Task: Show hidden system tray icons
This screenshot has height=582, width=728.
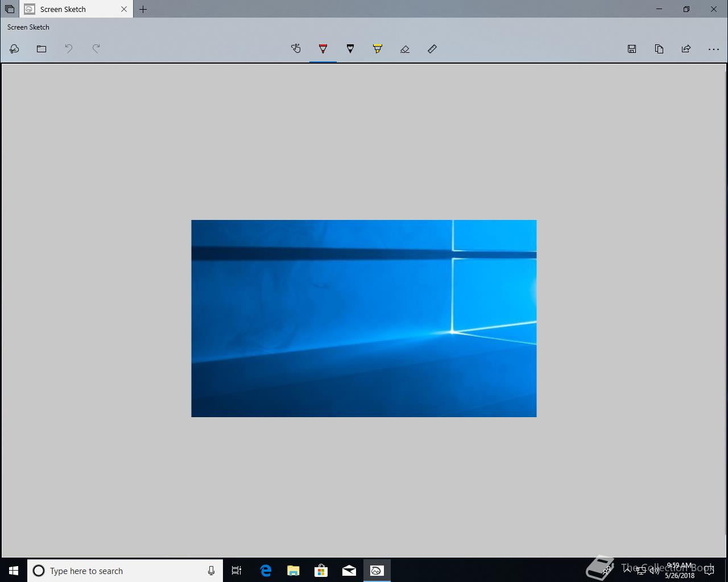Action: pos(627,571)
